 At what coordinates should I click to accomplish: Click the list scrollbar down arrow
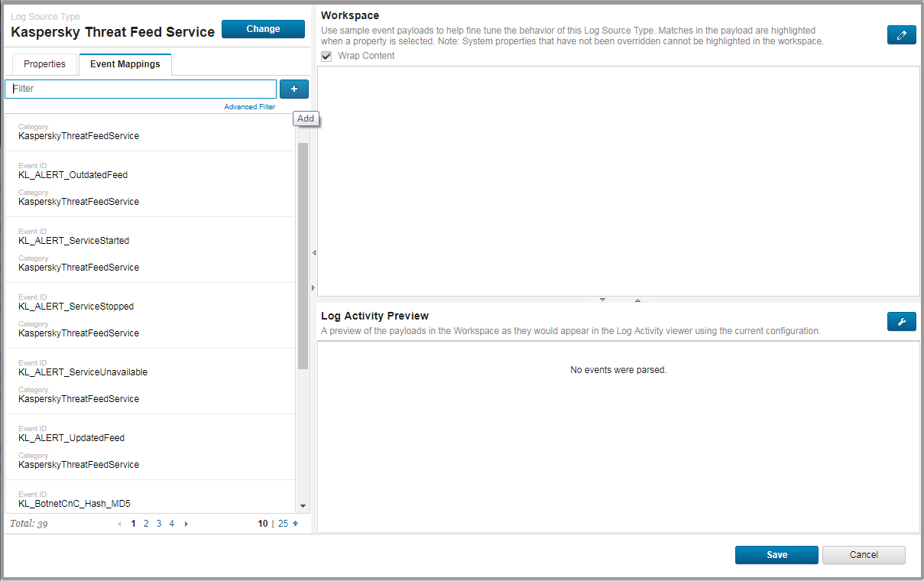pyautogui.click(x=303, y=506)
